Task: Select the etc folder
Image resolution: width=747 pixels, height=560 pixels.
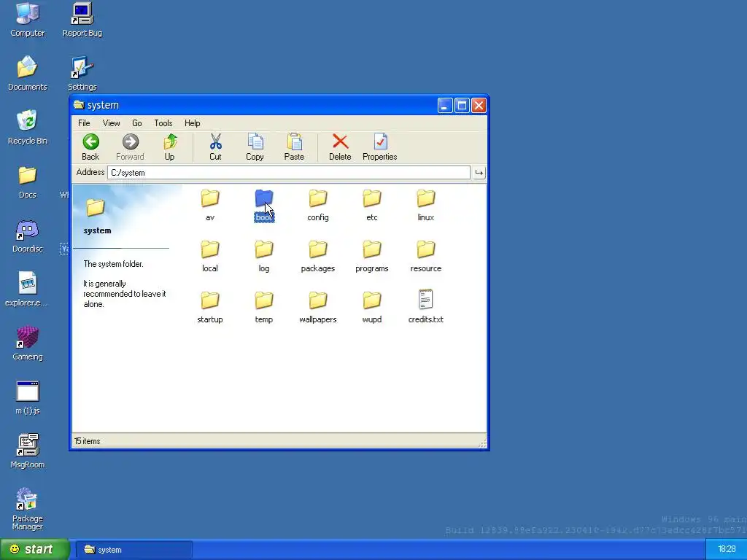Action: click(371, 205)
